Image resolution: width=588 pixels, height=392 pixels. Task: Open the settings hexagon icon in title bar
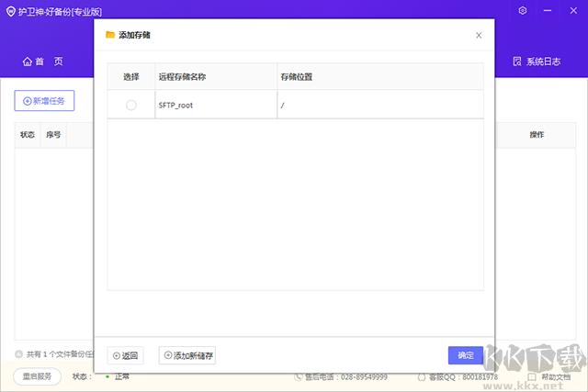pyautogui.click(x=523, y=10)
